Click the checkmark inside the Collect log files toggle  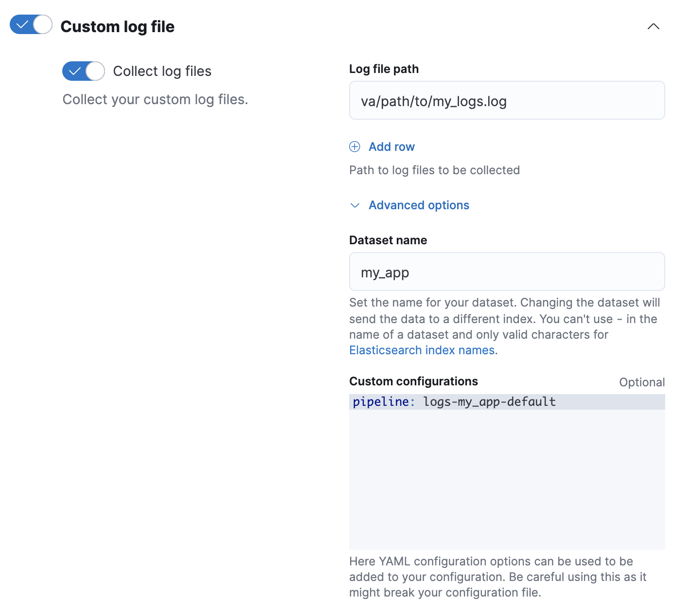coord(75,71)
